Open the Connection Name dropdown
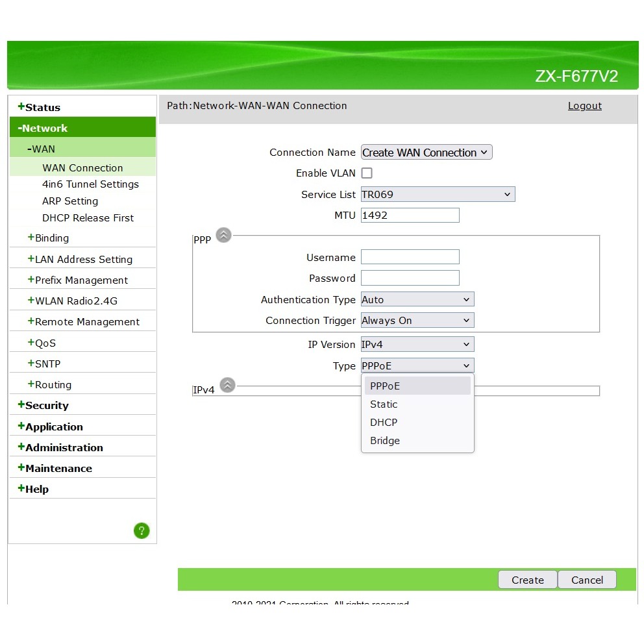Screen dimensions: 644x644 [427, 153]
